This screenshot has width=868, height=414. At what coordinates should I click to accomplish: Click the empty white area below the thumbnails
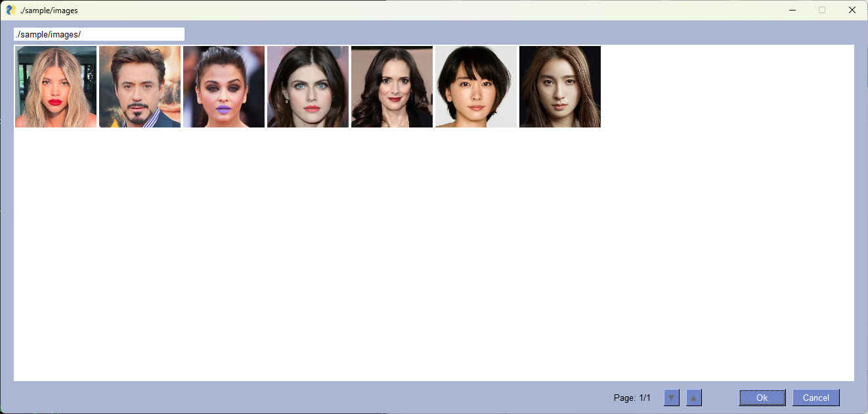433,256
